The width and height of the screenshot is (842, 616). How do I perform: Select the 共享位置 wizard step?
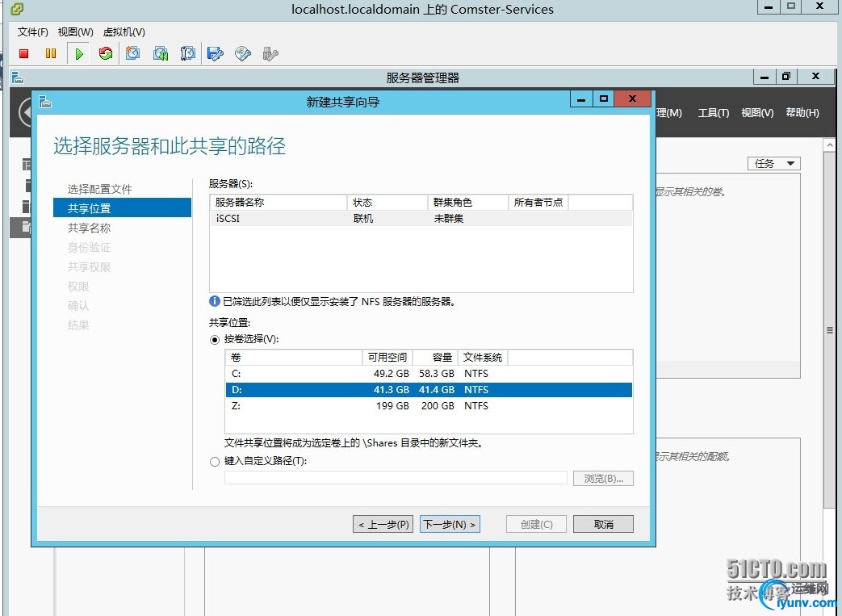coord(122,207)
